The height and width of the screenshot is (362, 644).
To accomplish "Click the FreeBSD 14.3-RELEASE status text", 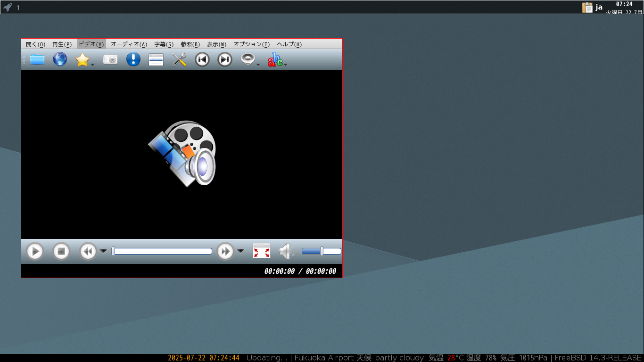I will click(598, 358).
